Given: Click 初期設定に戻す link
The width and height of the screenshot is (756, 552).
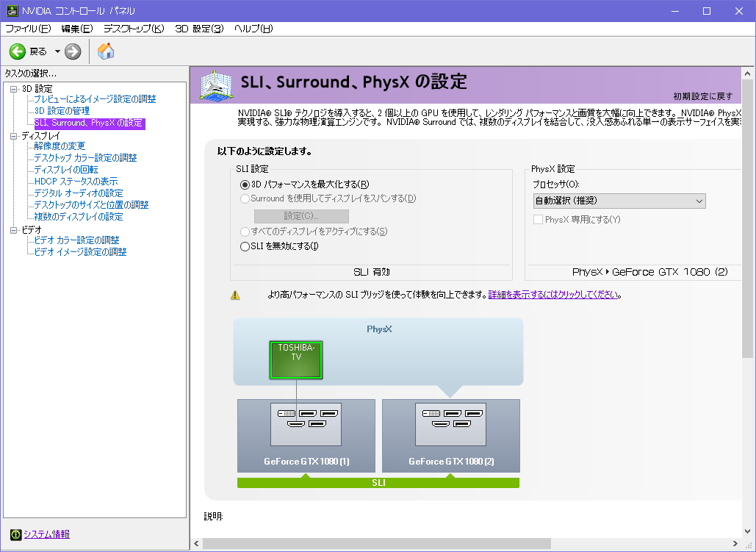Looking at the screenshot, I should 702,96.
